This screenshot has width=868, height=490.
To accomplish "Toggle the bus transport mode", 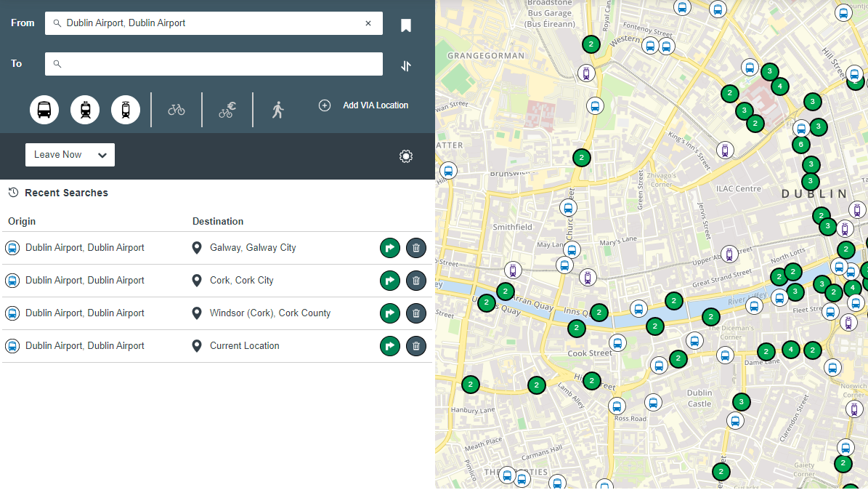I will (44, 110).
